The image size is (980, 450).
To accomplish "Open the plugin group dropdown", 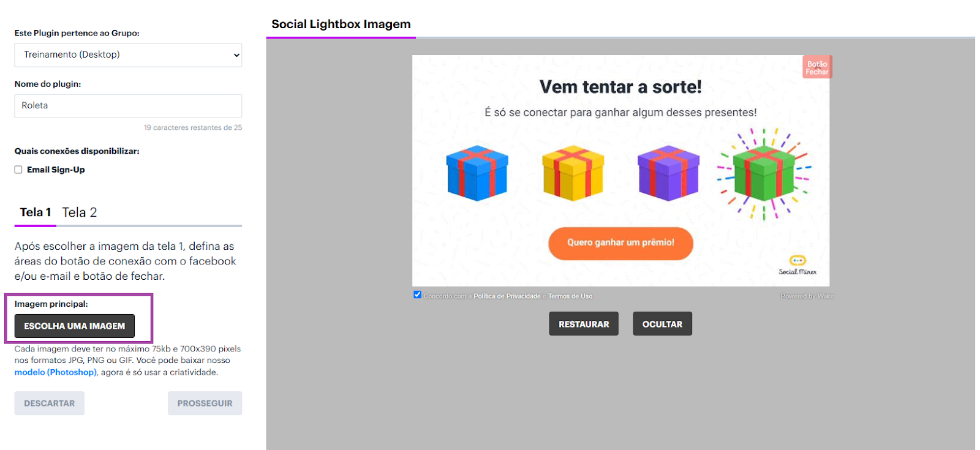I will coord(128,55).
